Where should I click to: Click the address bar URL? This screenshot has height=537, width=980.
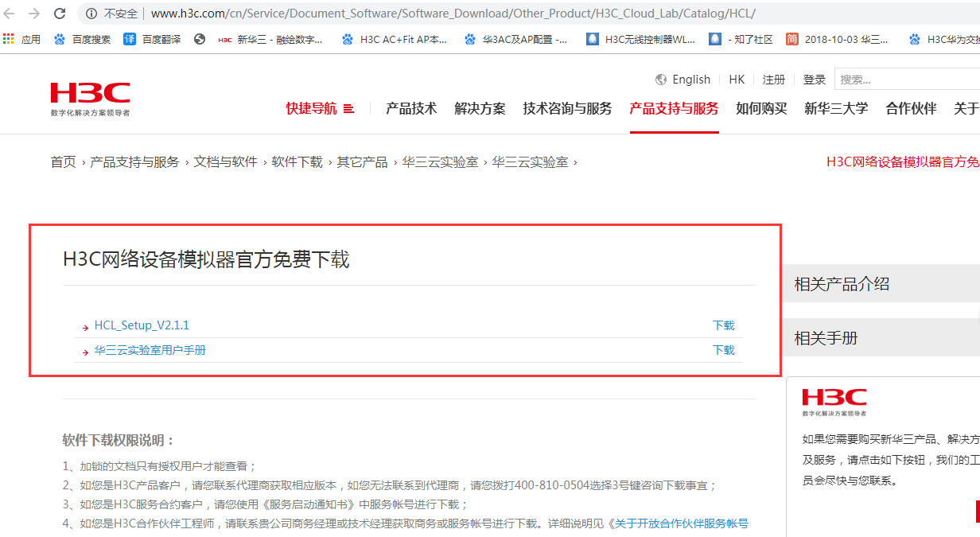(453, 14)
